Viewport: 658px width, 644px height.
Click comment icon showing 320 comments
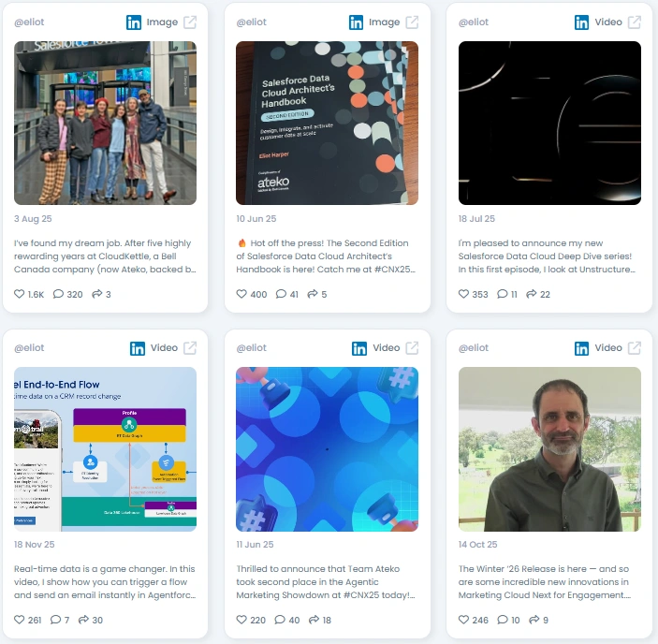point(58,294)
